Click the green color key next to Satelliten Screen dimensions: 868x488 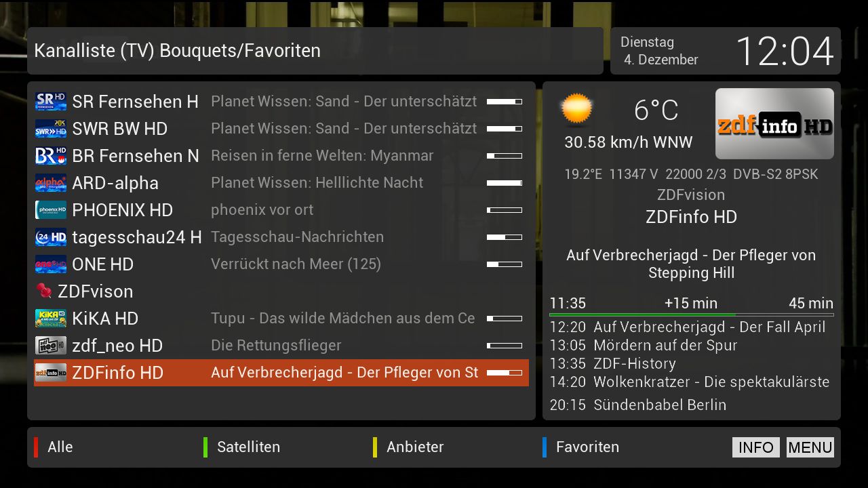coord(205,447)
